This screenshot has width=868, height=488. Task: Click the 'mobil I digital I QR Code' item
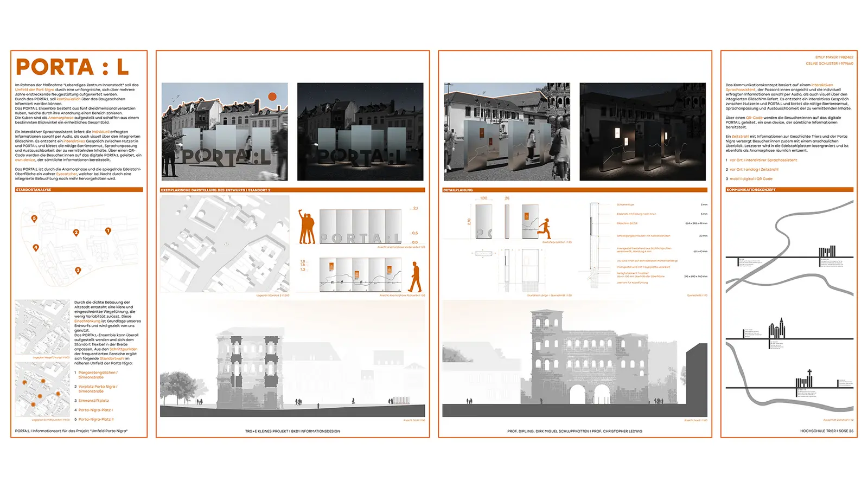(x=751, y=178)
